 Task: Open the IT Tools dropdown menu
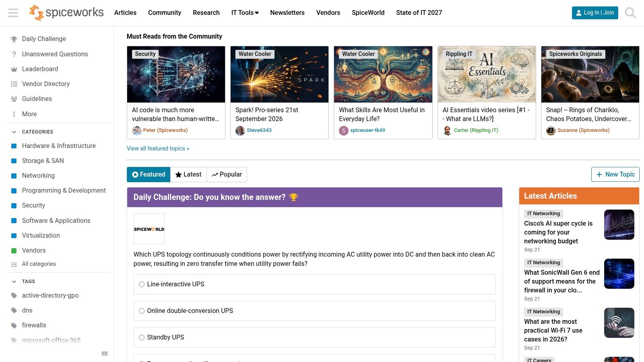(245, 13)
